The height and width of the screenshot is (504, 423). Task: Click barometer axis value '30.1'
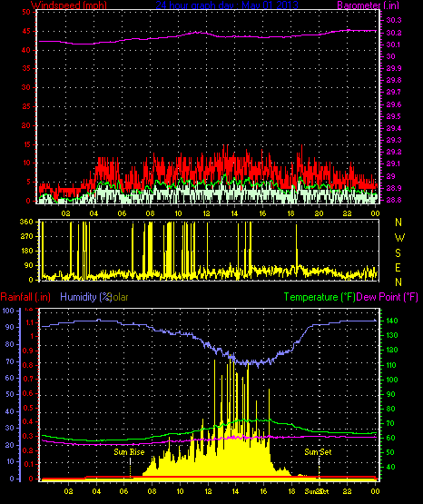(x=393, y=44)
